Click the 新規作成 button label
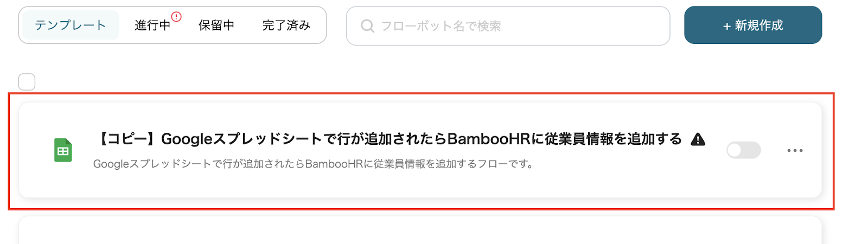Viewport: 868px width, 244px height. pos(759,25)
